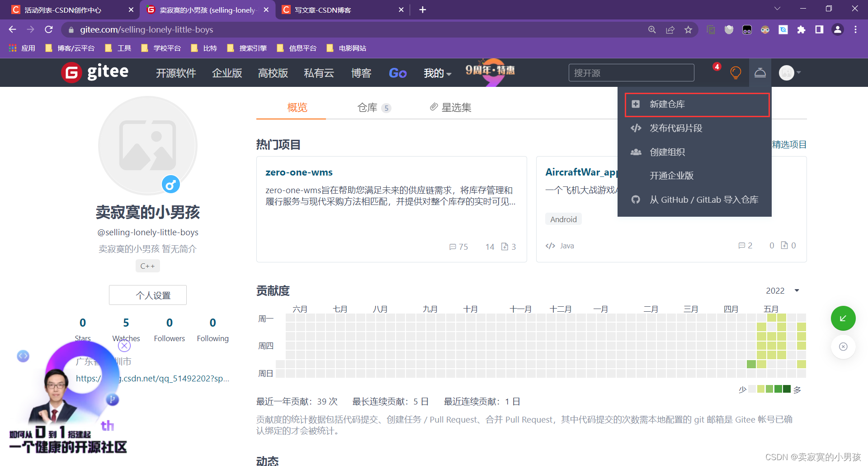868x466 pixels.
Task: Select 创建组织 from the menu
Action: [694, 152]
